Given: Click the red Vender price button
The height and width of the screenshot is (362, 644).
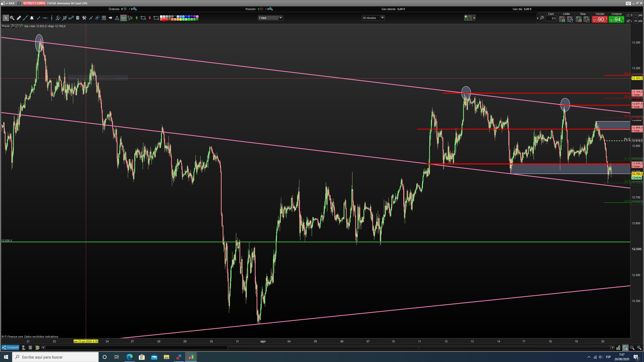Looking at the screenshot, I should tap(599, 20).
